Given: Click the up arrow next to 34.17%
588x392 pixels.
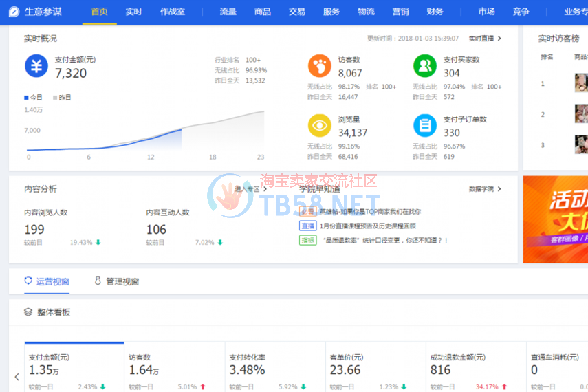Looking at the screenshot, I should pyautogui.click(x=504, y=386).
